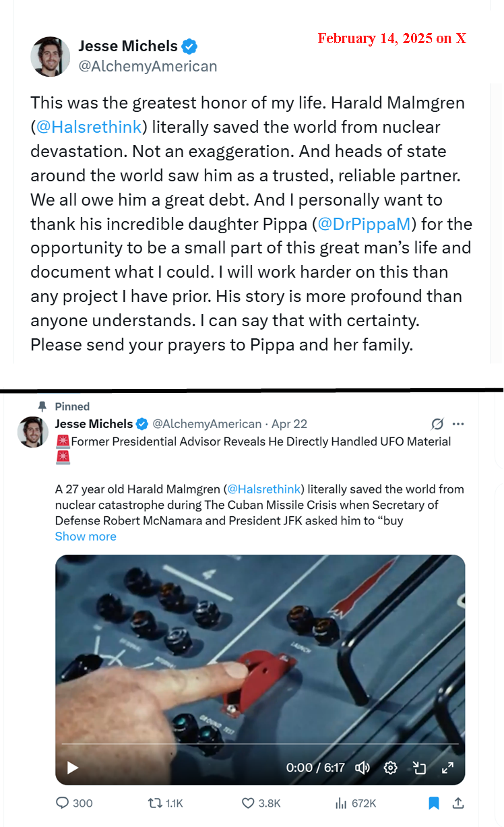Mute the video with speaker icon

coord(363,768)
